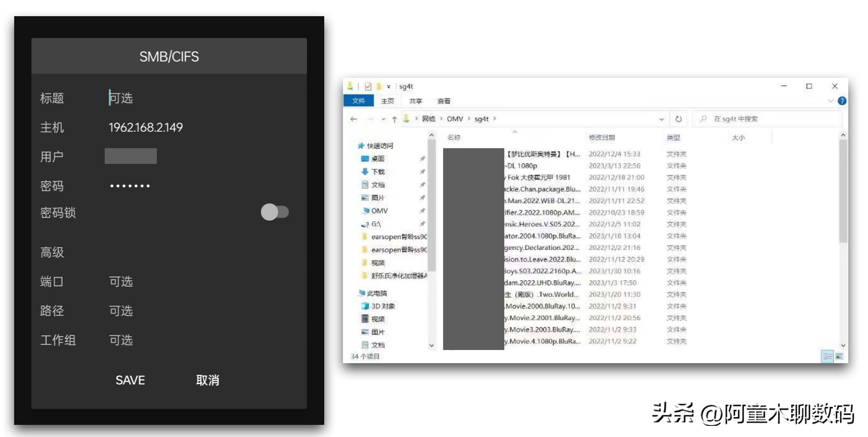Click the sg4t breadcrumb in address bar
Image resolution: width=868 pixels, height=437 pixels.
pyautogui.click(x=482, y=119)
